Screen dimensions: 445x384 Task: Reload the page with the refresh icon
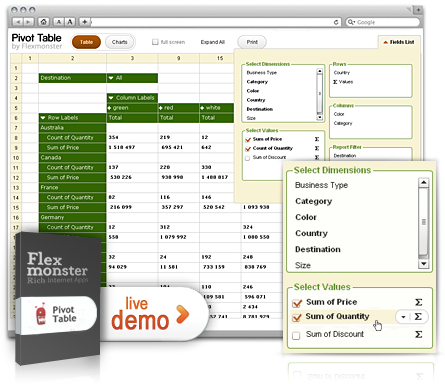pos(336,22)
